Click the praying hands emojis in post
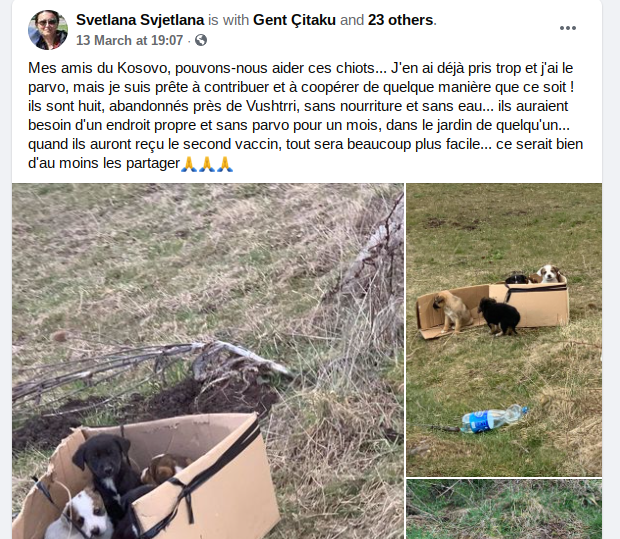Image resolution: width=620 pixels, height=539 pixels. coord(207,163)
